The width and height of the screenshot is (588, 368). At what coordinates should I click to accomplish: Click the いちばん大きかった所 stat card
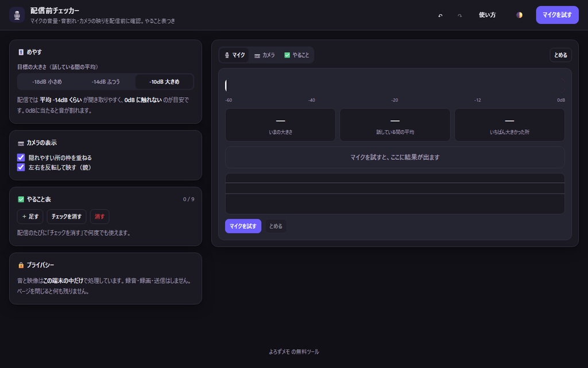(510, 125)
